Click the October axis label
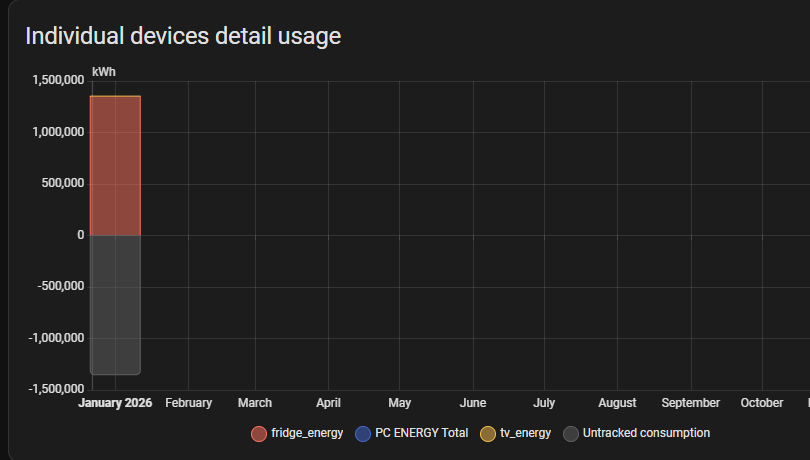Viewport: 810px width, 460px height. (762, 403)
